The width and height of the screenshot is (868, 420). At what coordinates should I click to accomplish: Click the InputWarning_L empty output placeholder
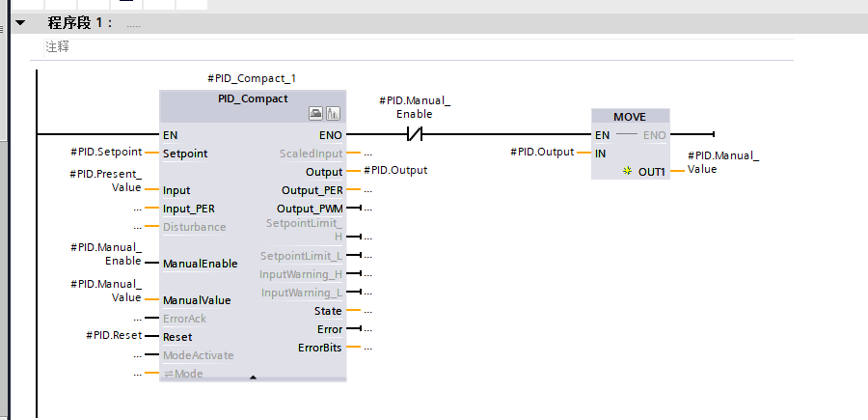point(368,294)
